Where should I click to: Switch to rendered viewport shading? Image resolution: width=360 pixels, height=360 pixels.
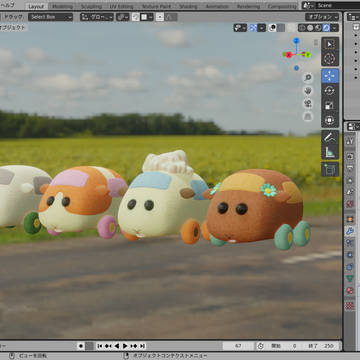326,28
